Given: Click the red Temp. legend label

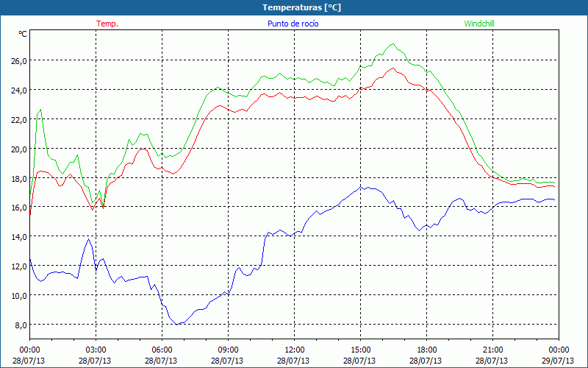Looking at the screenshot, I should [107, 24].
